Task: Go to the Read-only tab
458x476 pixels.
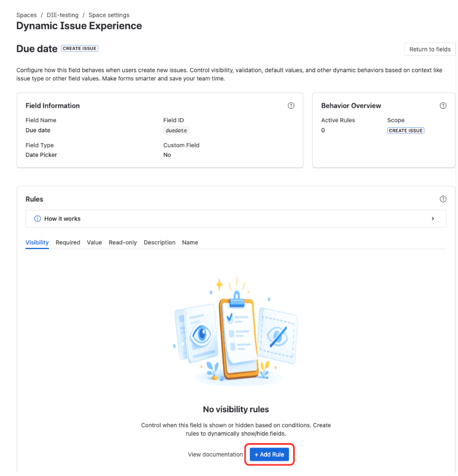Action: pyautogui.click(x=123, y=242)
